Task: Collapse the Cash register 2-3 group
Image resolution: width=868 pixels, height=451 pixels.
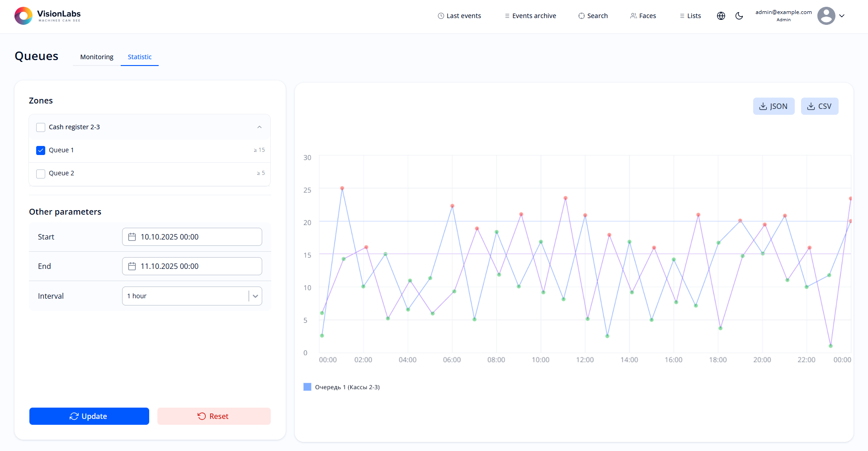Action: click(x=259, y=127)
